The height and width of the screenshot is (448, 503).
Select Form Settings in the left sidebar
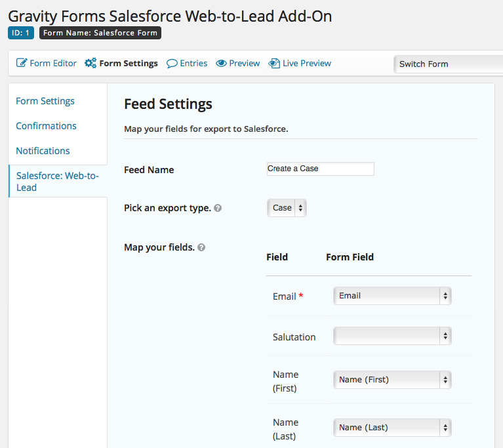(45, 101)
